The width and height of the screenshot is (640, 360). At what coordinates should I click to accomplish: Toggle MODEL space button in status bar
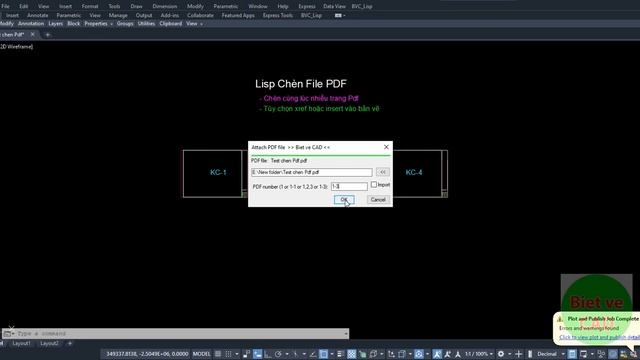pyautogui.click(x=201, y=354)
